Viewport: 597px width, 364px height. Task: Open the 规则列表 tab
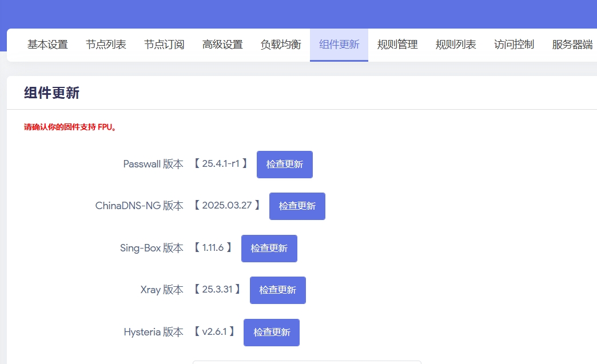456,45
